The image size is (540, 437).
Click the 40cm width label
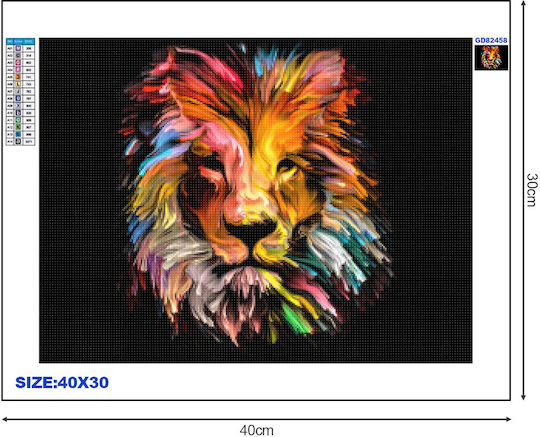pos(257,430)
